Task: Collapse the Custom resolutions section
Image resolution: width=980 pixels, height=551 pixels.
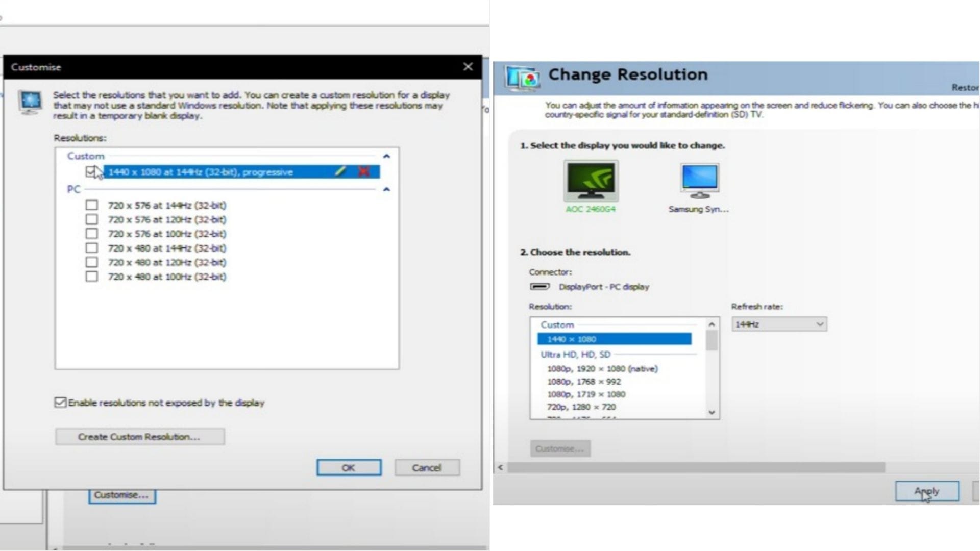Action: point(386,156)
